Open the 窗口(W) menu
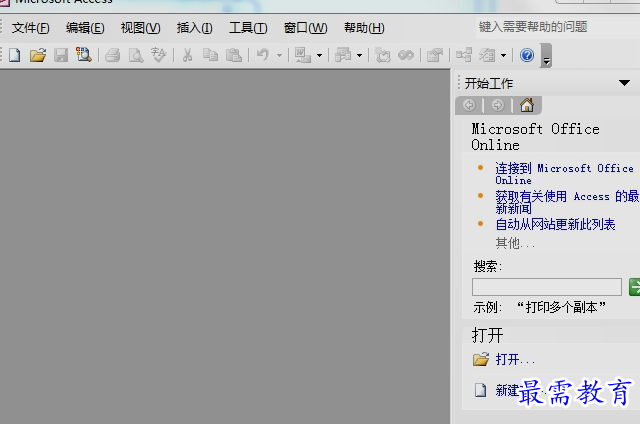The height and width of the screenshot is (424, 640). click(x=305, y=28)
